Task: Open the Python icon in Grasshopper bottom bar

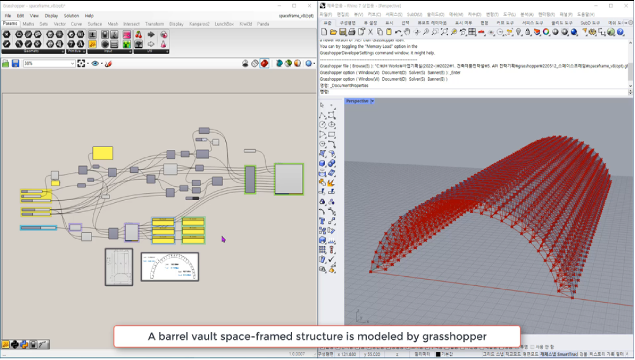Action: [24, 345]
